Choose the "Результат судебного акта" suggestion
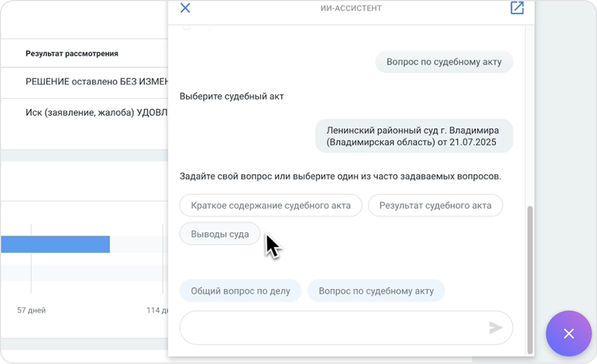The width and height of the screenshot is (597, 364). click(435, 205)
